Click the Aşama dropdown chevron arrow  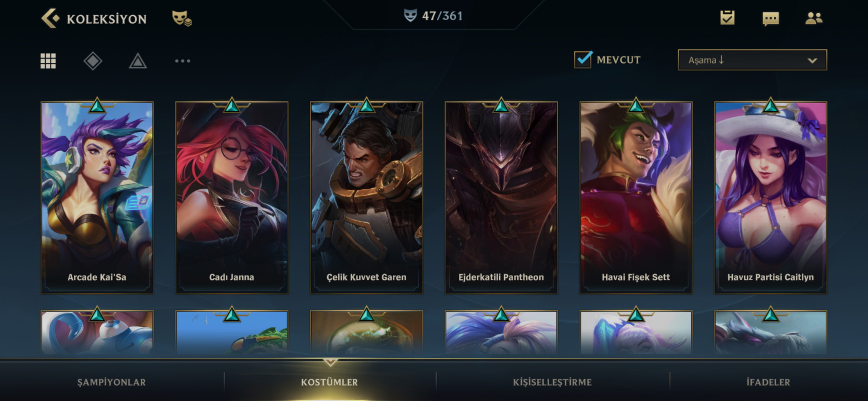[x=812, y=61]
